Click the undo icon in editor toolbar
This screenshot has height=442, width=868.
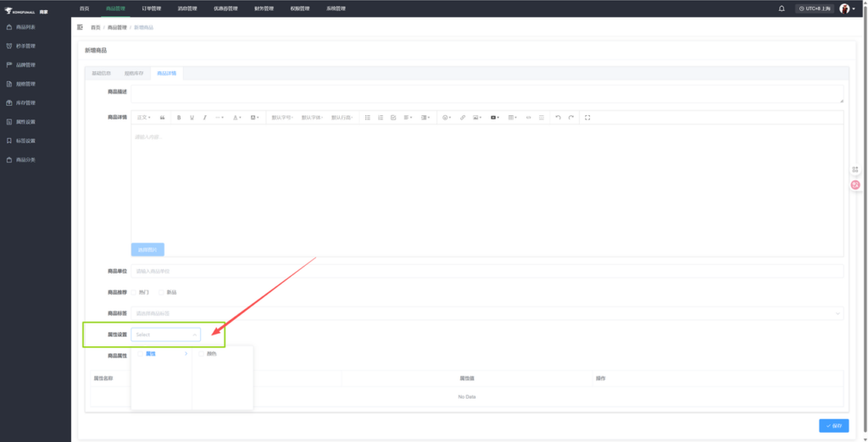(x=557, y=118)
